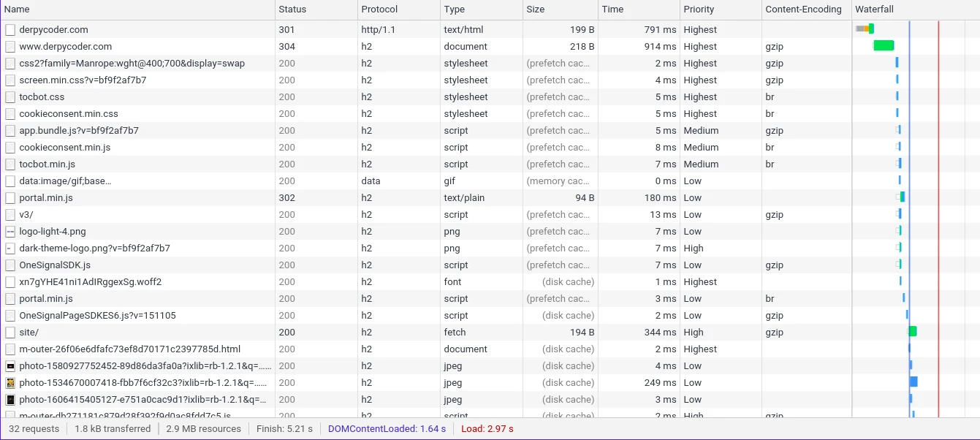Image resolution: width=980 pixels, height=440 pixels.
Task: Click the logo-light-4.png image file icon
Action: point(10,232)
